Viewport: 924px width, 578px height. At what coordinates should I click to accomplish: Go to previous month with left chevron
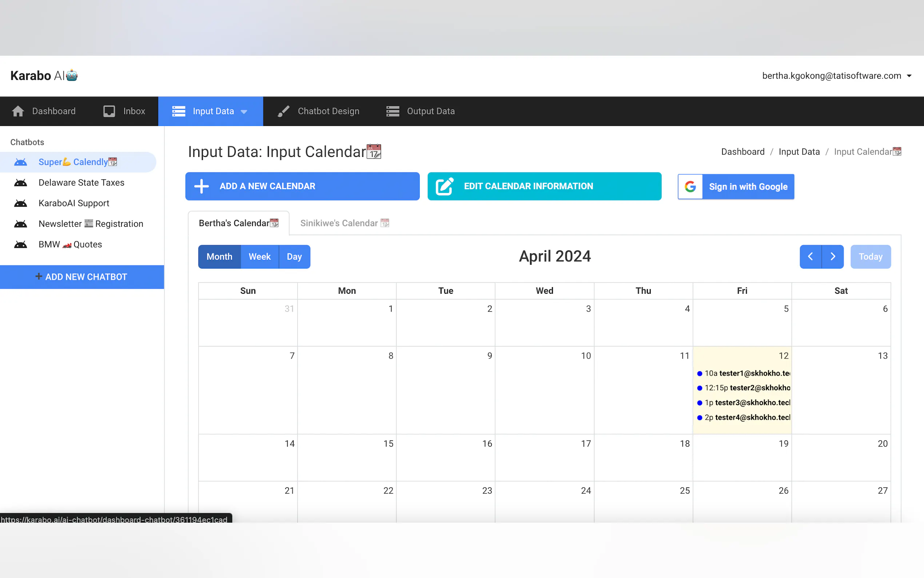point(810,257)
